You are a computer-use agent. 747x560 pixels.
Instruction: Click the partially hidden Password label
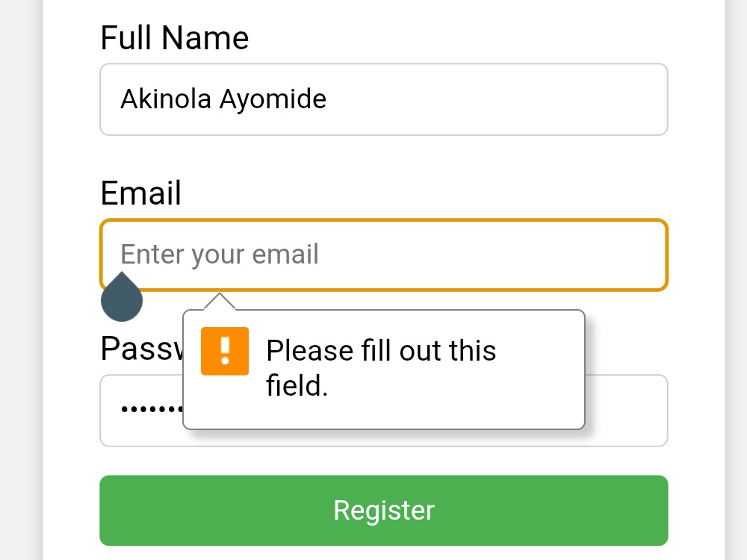click(141, 348)
